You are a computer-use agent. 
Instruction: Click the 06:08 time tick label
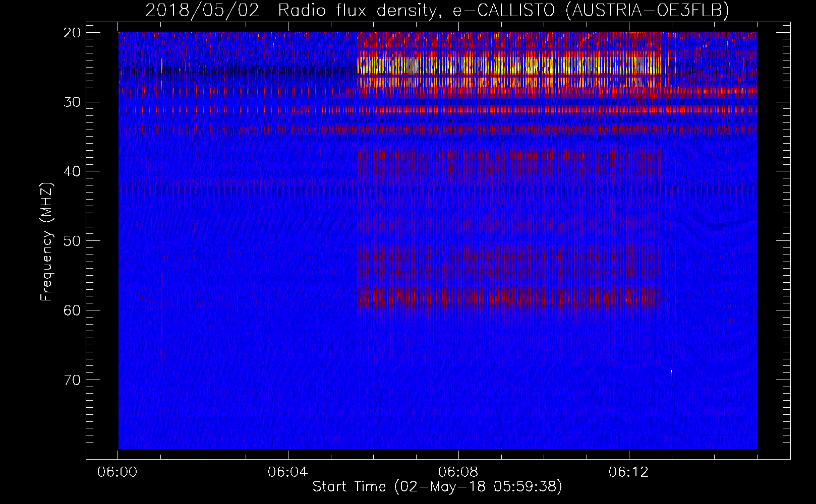coord(458,472)
